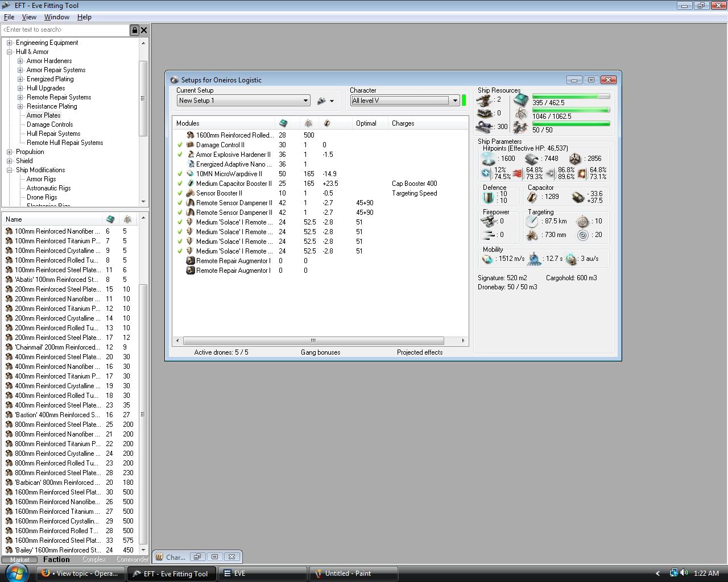728x582 pixels.
Task: Click the hull structure icon showing 2856
Action: click(575, 159)
